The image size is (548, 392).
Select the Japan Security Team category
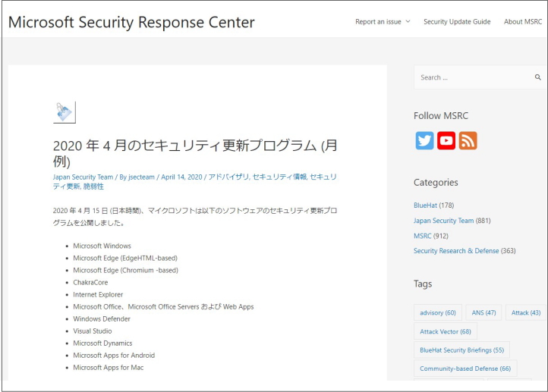(443, 221)
